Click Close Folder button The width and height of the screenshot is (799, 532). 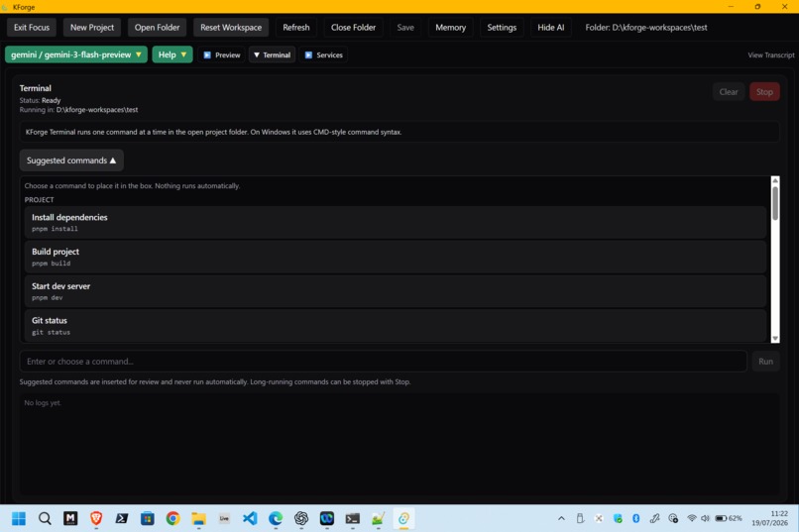353,28
